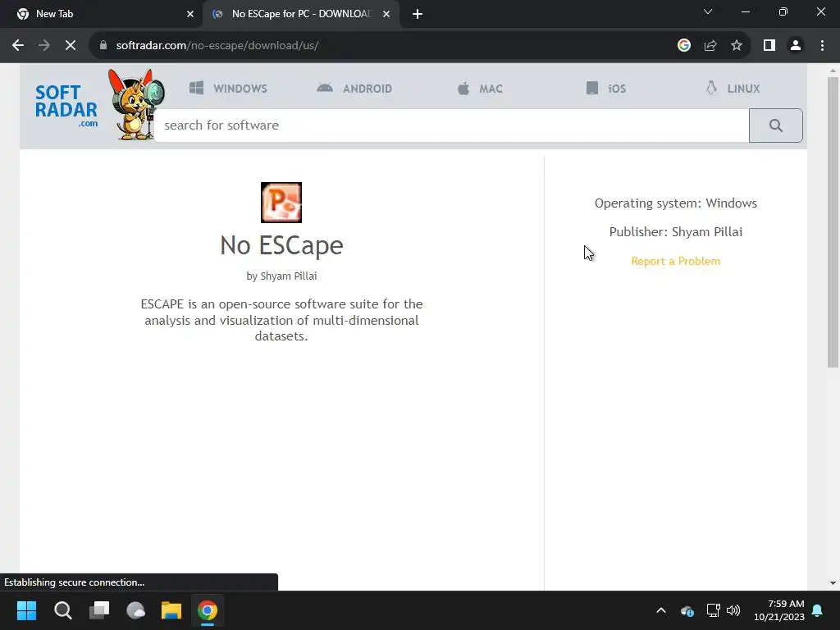Select the No ESCape for PC tab
This screenshot has height=630, width=840.
pyautogui.click(x=300, y=14)
